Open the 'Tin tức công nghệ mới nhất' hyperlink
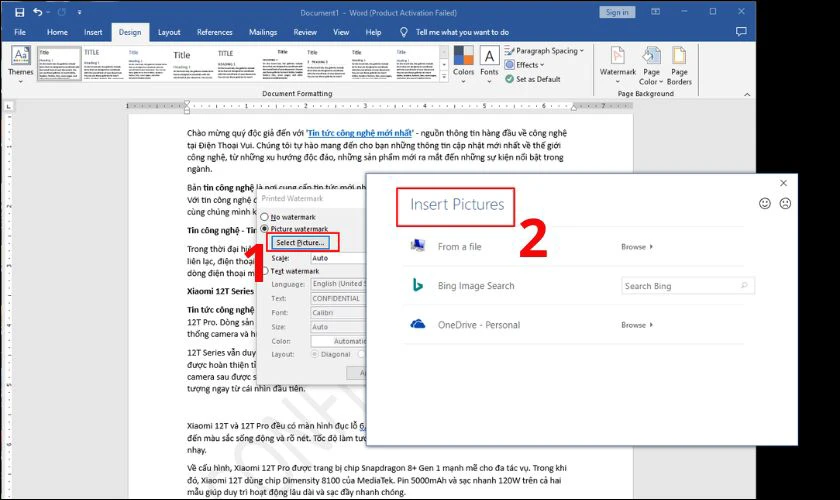The width and height of the screenshot is (840, 500). [360, 133]
